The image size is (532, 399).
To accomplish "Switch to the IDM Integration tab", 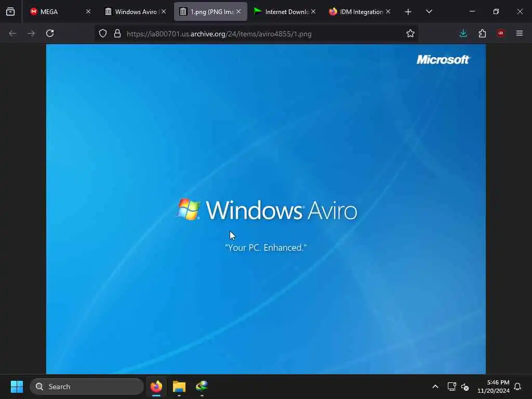I will pos(359,11).
